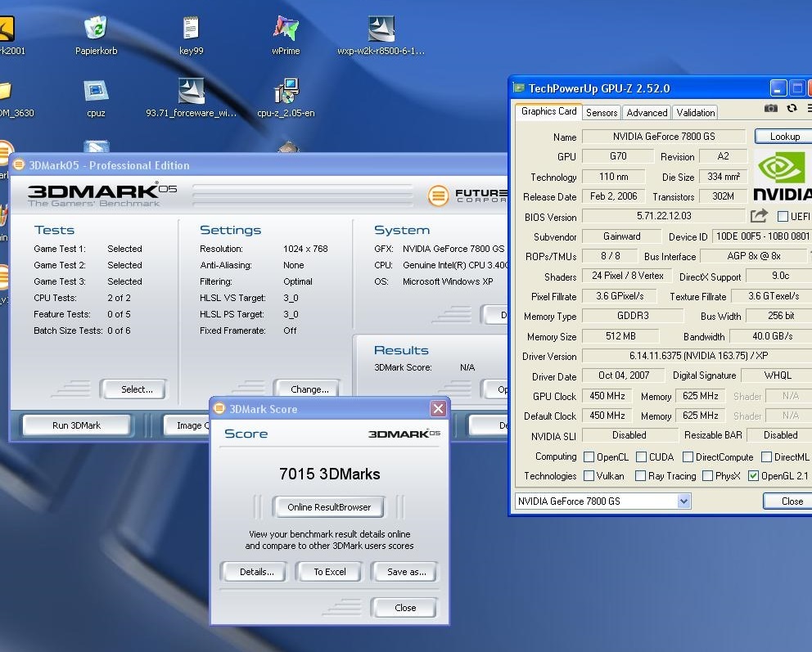Open the key99 text file icon
Screen dimensions: 812x652
[191, 30]
